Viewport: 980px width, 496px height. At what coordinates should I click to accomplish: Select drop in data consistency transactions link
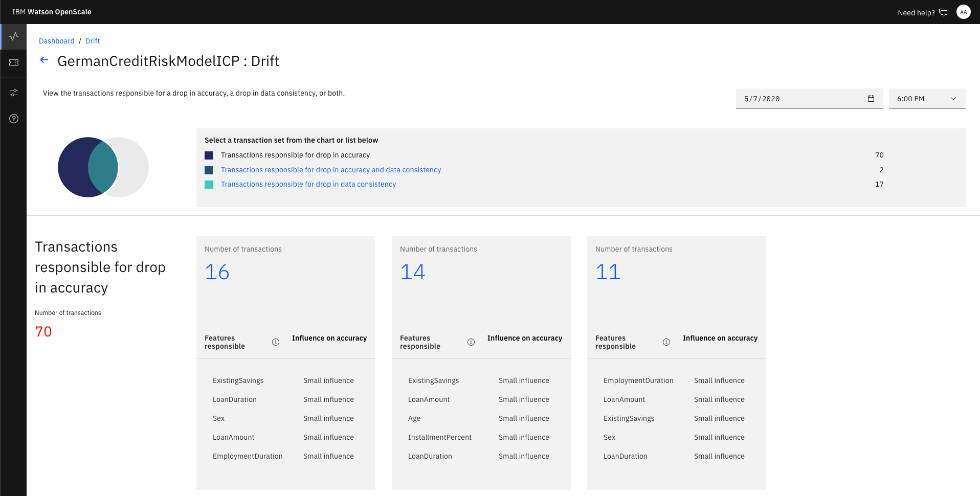(x=308, y=184)
